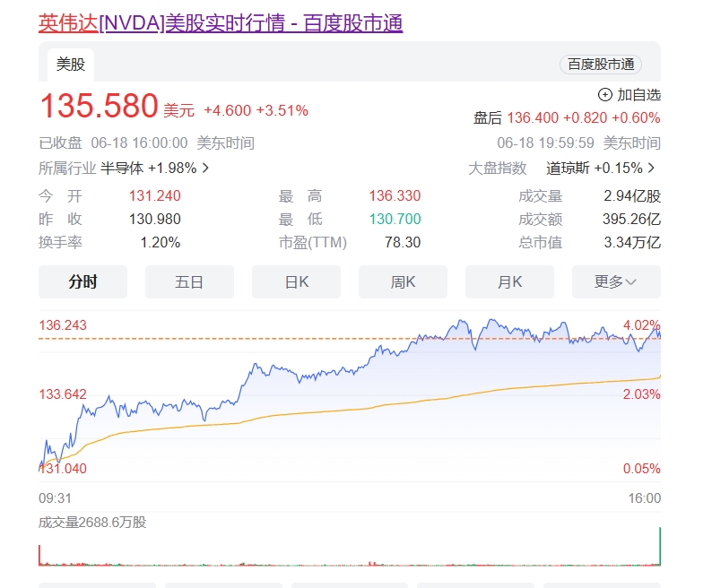This screenshot has height=588, width=712.
Task: Click the 今开 value 131.240
Action: [155, 195]
